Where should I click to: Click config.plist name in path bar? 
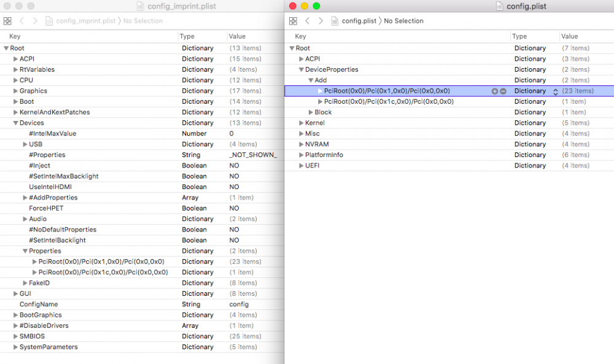[x=359, y=21]
